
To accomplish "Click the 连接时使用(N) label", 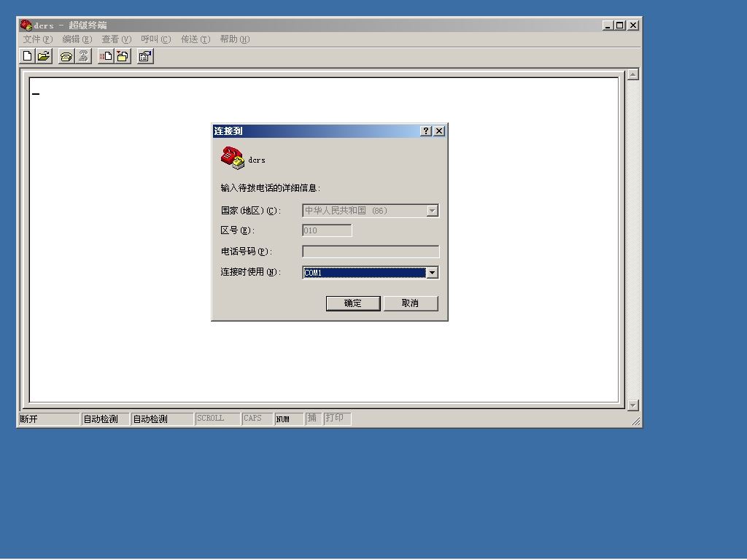I will (x=251, y=272).
